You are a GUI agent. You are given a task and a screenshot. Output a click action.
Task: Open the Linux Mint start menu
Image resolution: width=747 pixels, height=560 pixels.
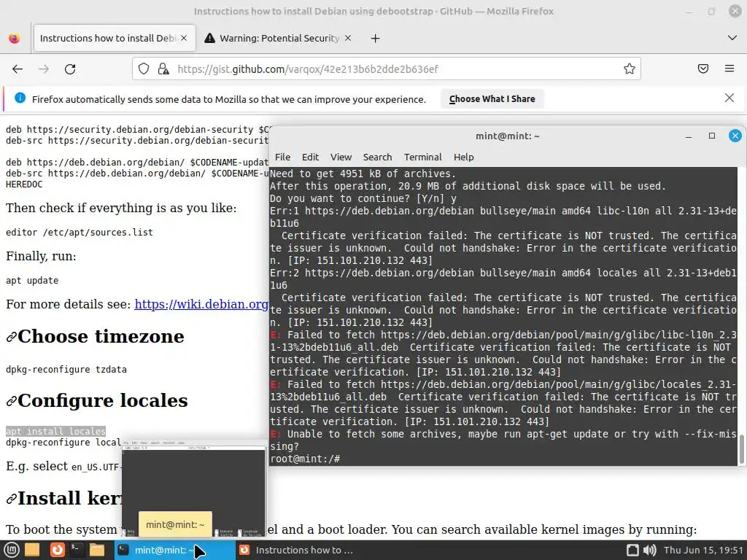tap(12, 550)
